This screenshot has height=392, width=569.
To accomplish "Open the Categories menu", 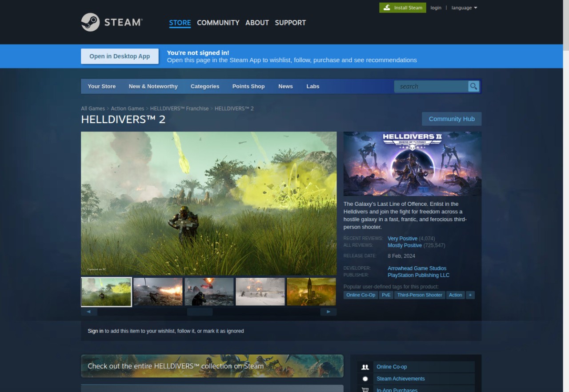I will point(205,86).
